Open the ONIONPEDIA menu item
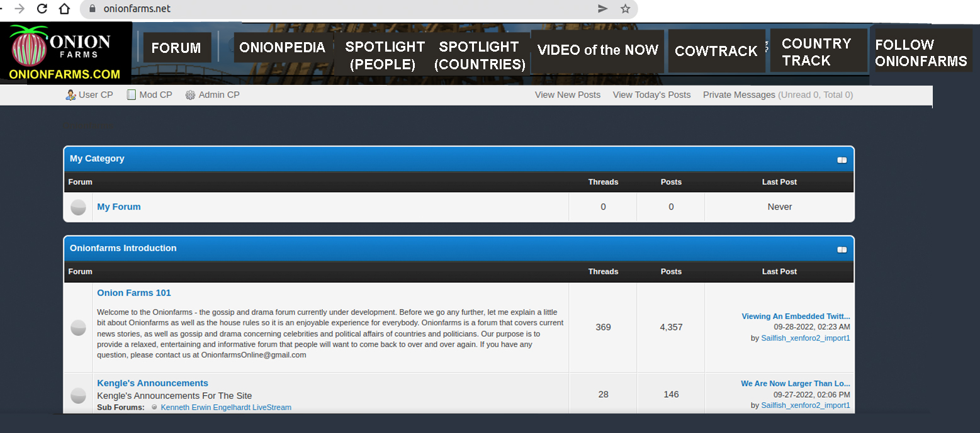 pos(283,48)
